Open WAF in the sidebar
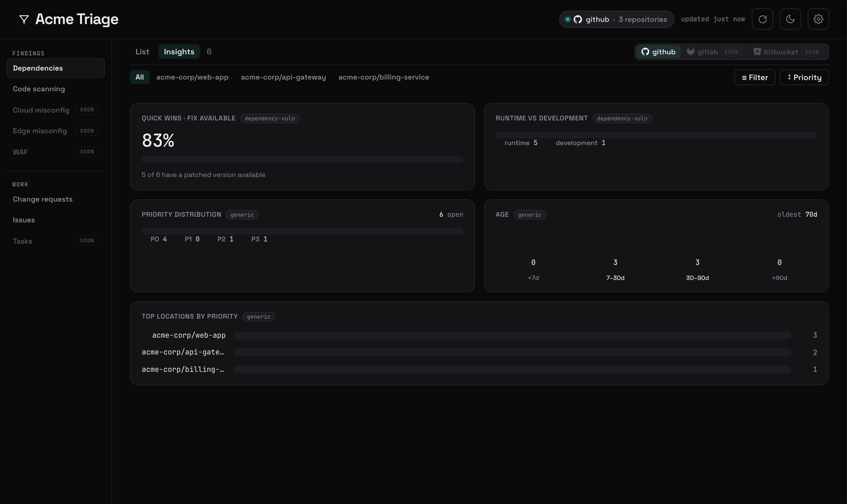847x504 pixels. [x=56, y=152]
